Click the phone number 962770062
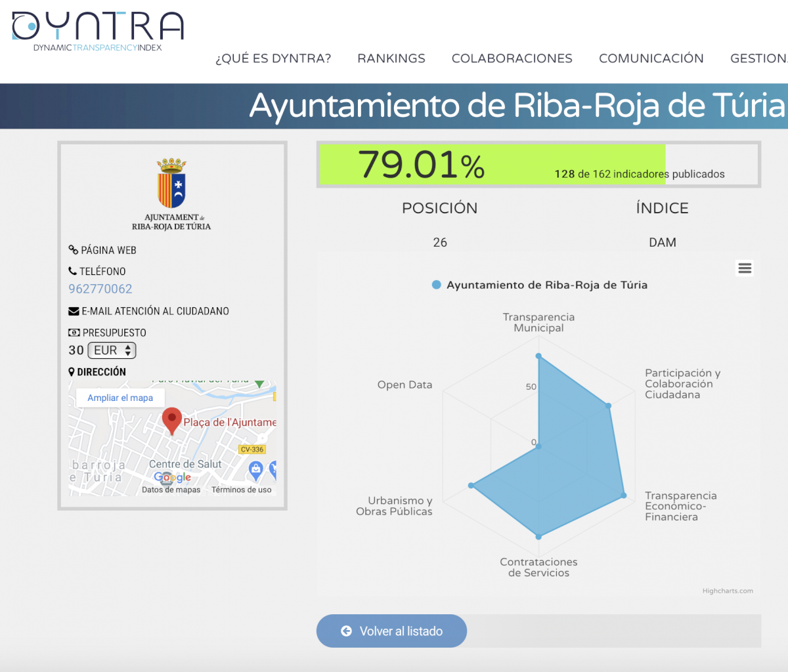788x672 pixels. [100, 289]
